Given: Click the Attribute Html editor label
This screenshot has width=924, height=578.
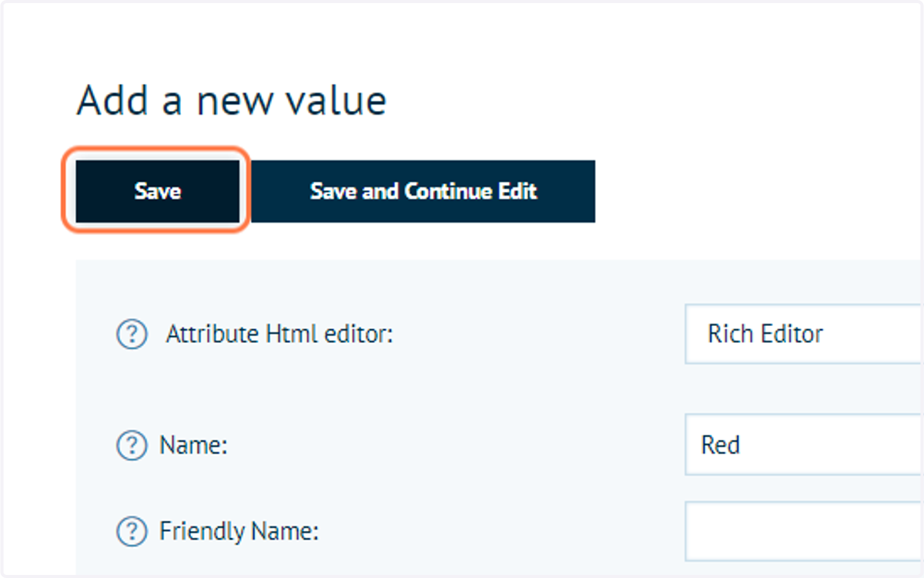Looking at the screenshot, I should pyautogui.click(x=280, y=334).
